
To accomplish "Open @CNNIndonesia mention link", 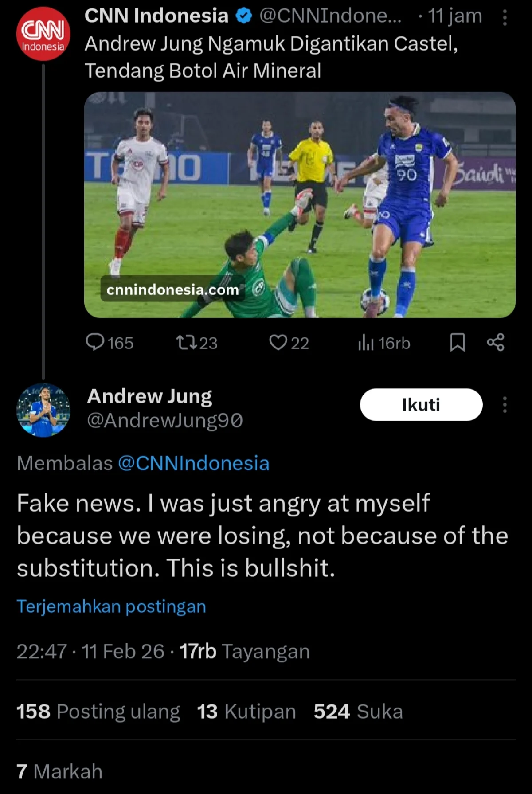I will 194,463.
